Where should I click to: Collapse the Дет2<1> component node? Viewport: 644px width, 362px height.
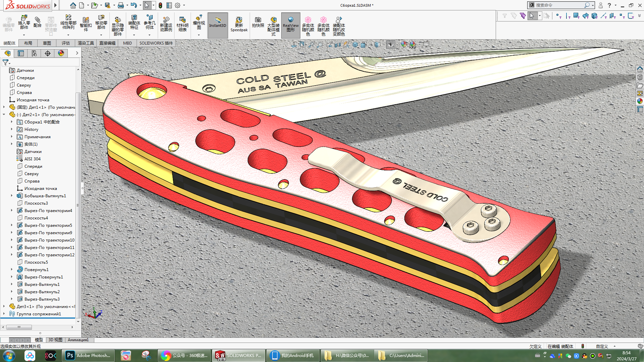[4, 115]
